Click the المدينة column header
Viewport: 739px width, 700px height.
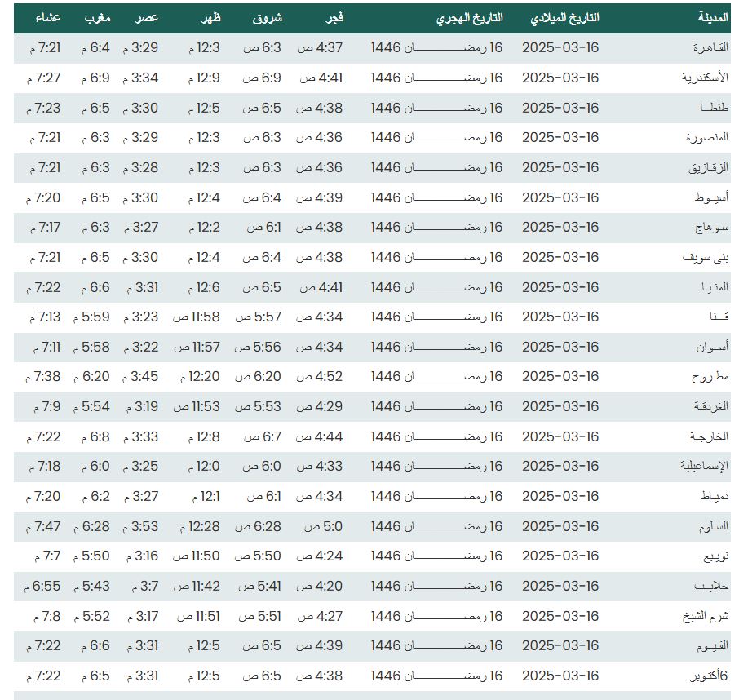[713, 17]
